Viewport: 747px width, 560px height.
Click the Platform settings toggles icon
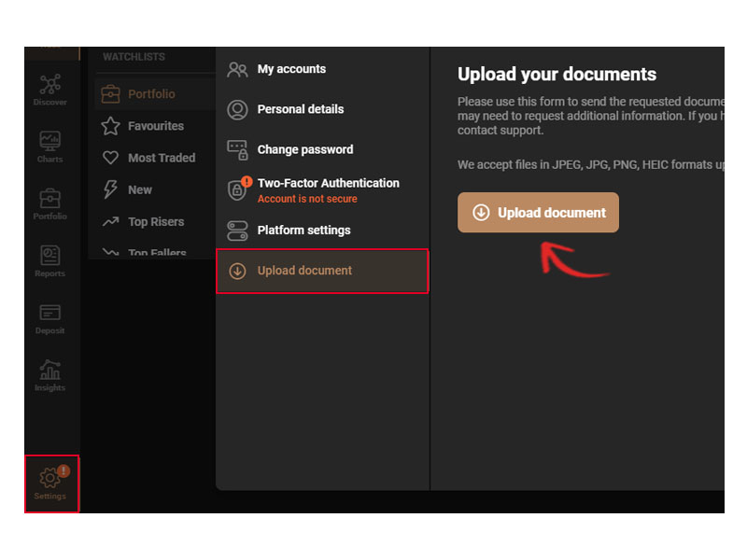coord(237,231)
